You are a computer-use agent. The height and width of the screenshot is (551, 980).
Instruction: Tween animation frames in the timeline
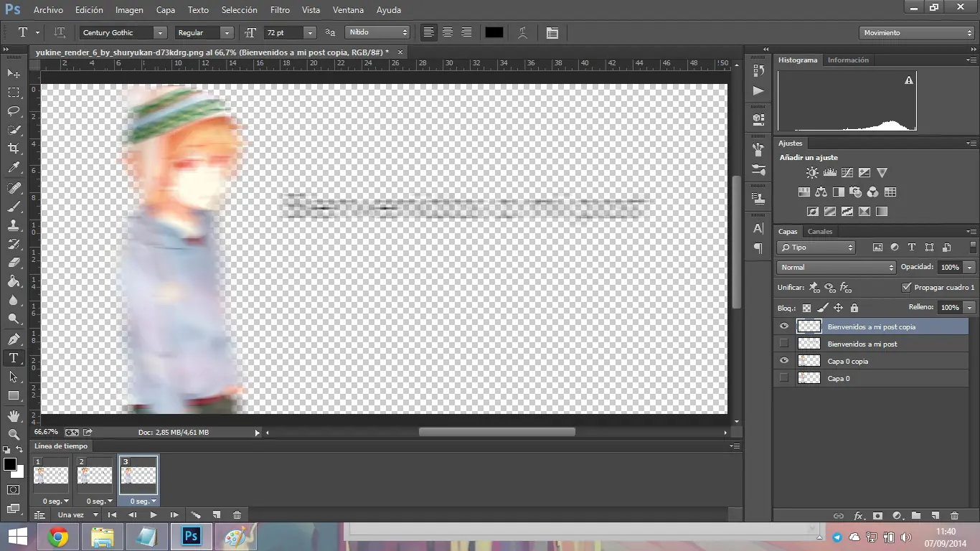pos(195,515)
